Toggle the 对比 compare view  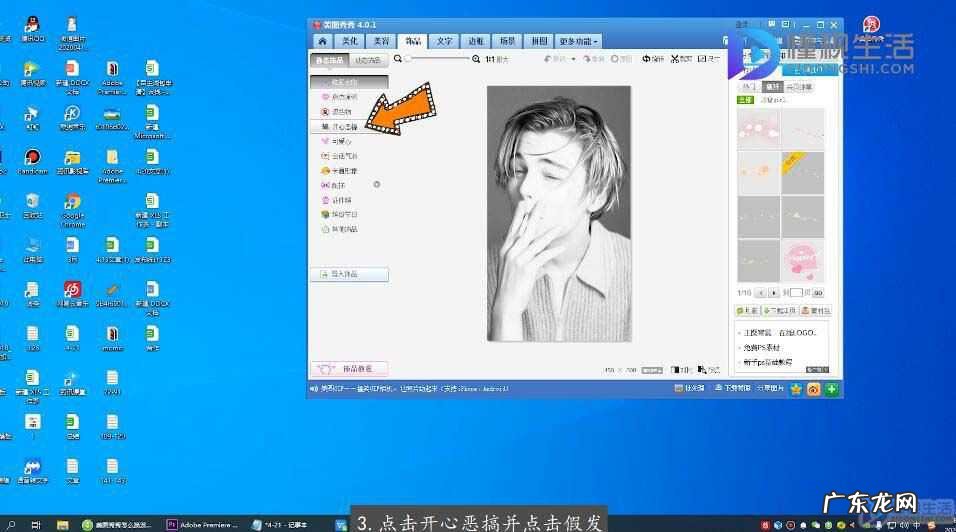[x=680, y=370]
